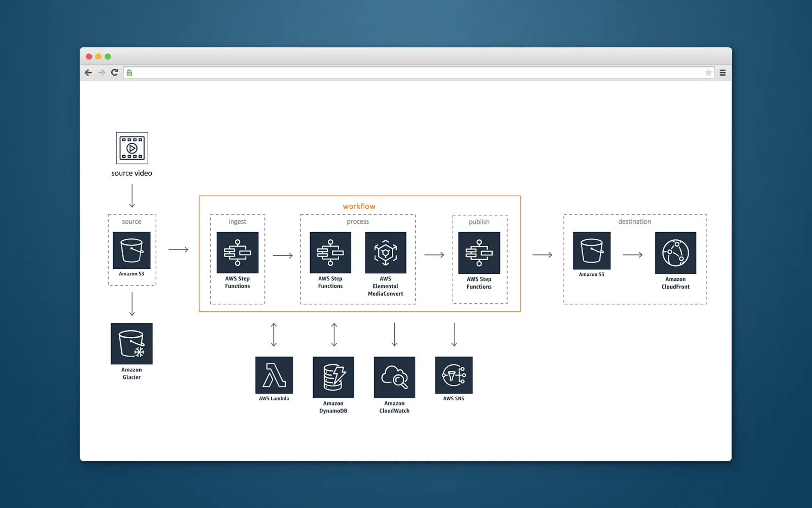Image resolution: width=812 pixels, height=508 pixels.
Task: Click the "source video" label
Action: pos(132,173)
